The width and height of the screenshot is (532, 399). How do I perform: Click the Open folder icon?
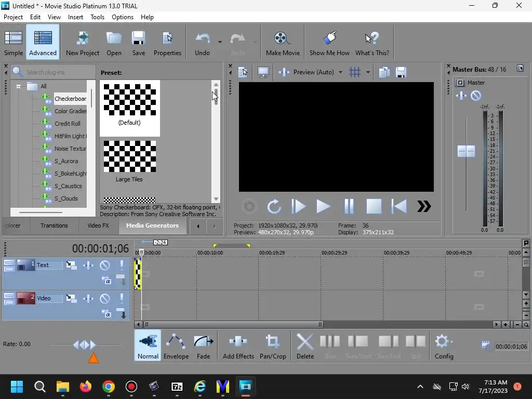click(114, 43)
